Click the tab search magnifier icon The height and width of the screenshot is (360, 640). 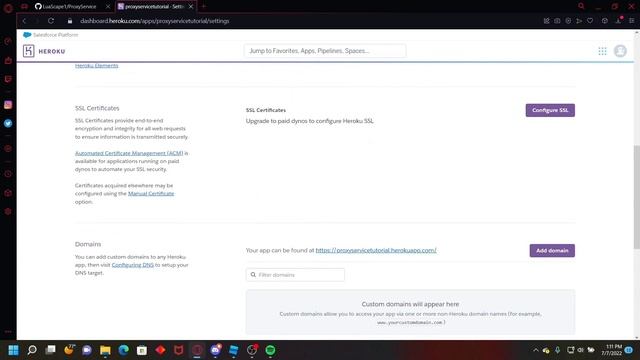click(x=581, y=6)
